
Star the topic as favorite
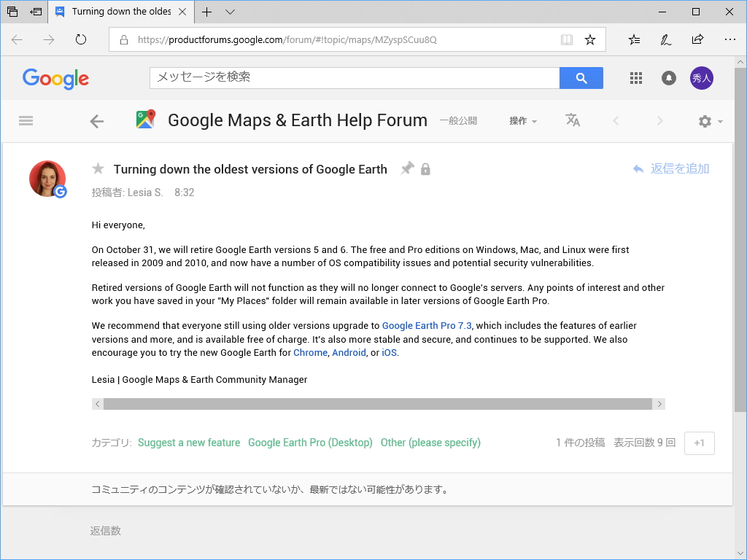point(98,168)
